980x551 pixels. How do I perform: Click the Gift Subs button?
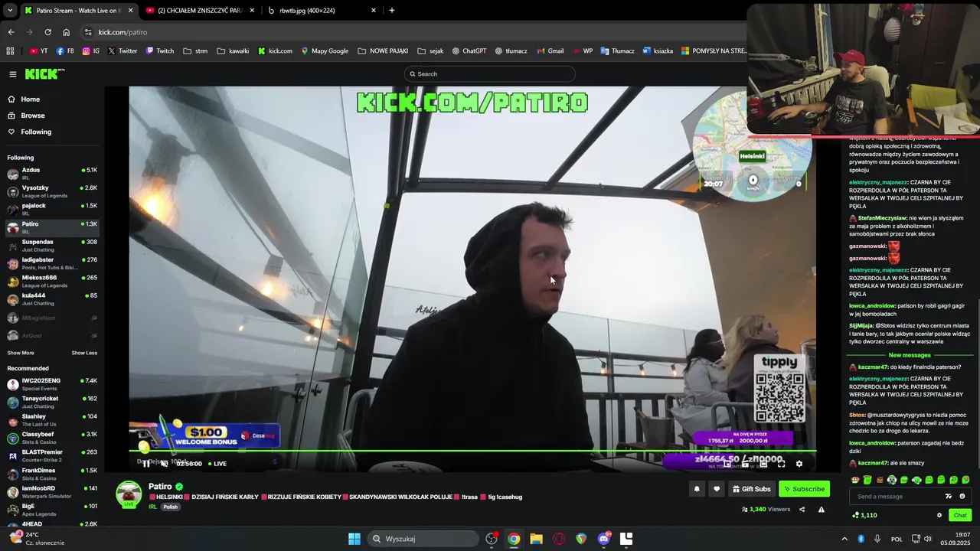(751, 489)
